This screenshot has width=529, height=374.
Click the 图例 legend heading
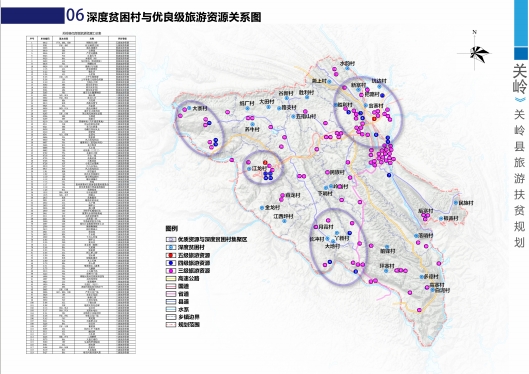[171, 229]
